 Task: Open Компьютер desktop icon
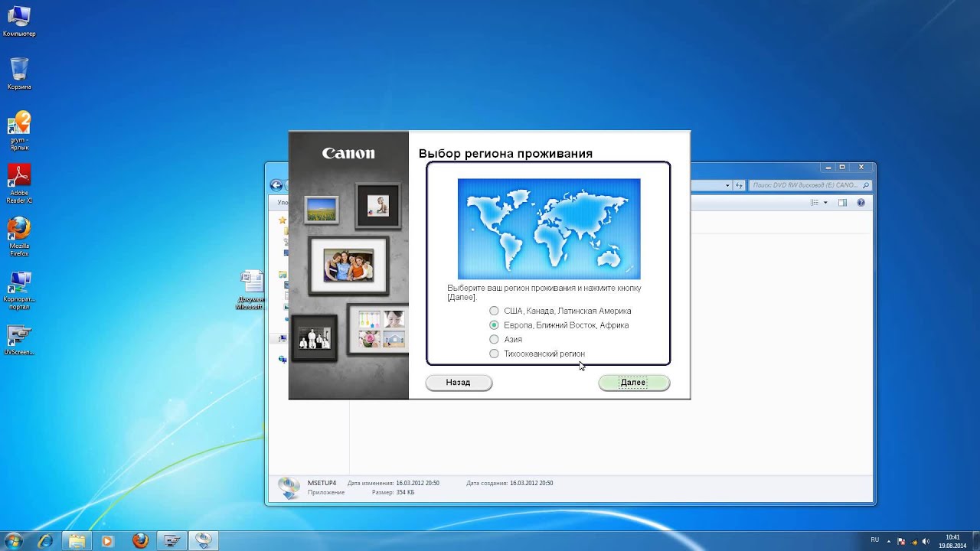click(19, 21)
